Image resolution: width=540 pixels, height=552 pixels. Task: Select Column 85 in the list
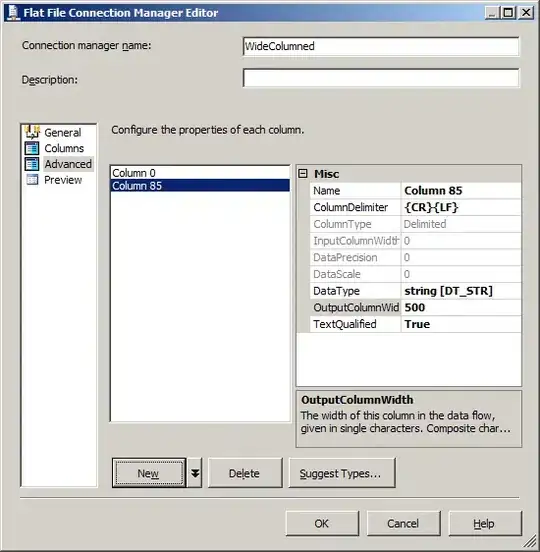tap(200, 186)
